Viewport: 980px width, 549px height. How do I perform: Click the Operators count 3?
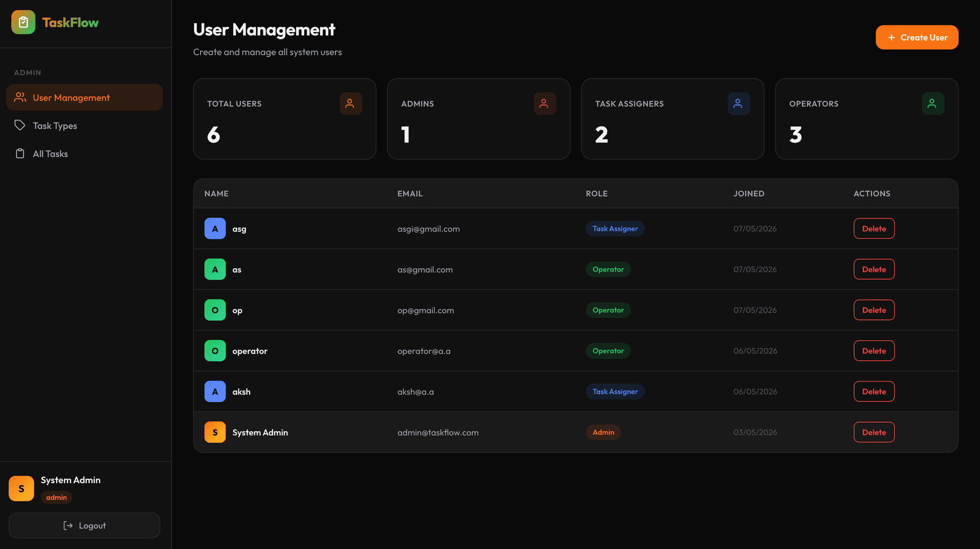click(x=795, y=135)
